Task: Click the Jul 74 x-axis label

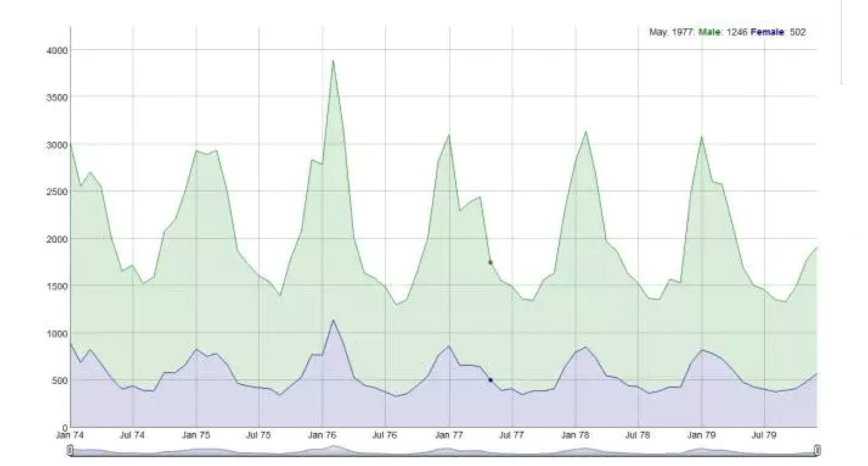Action: 133,436
